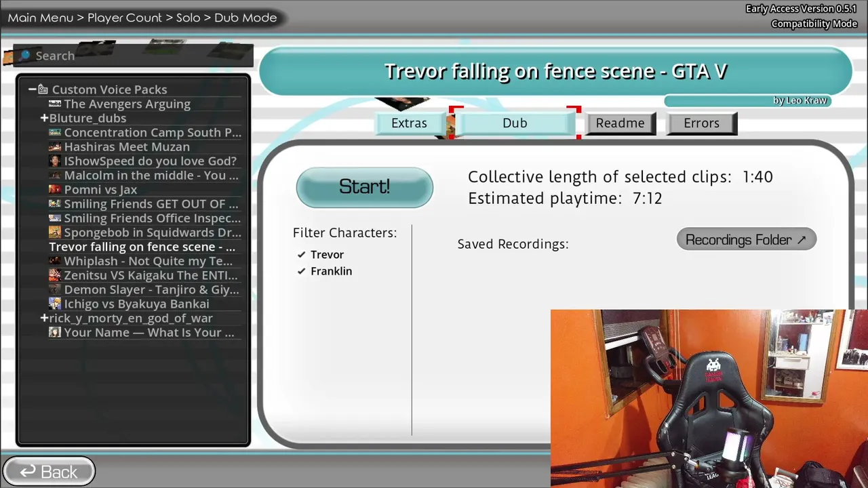Select Whiplash - Not Quite my Te... pack
868x488 pixels.
148,261
